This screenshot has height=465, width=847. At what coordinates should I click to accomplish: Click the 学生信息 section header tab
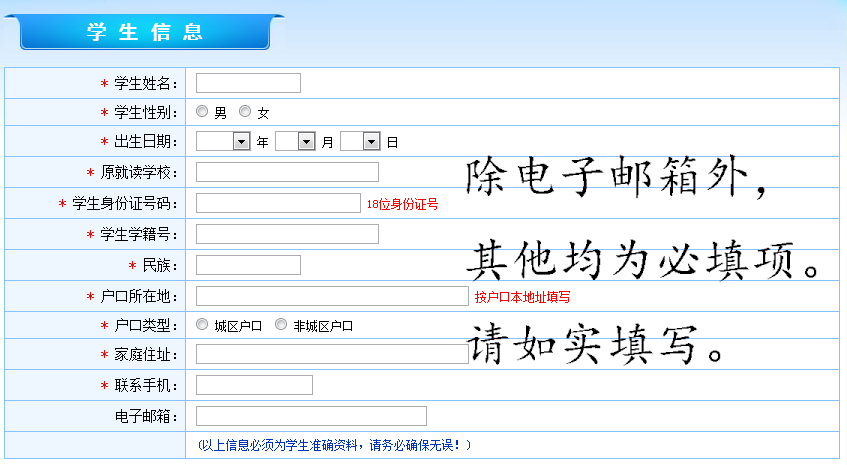coord(145,31)
